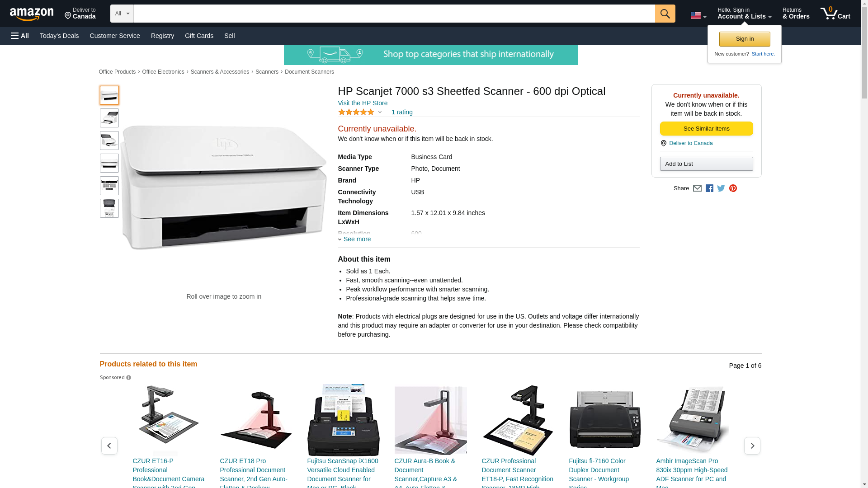The width and height of the screenshot is (868, 488).
Task: Click the See Similar Items button
Action: click(706, 129)
